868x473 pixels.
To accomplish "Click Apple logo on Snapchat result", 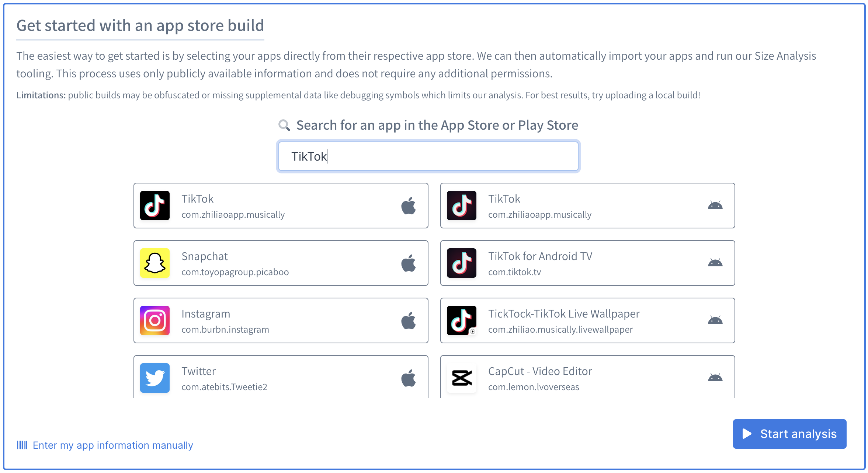I will [x=409, y=263].
